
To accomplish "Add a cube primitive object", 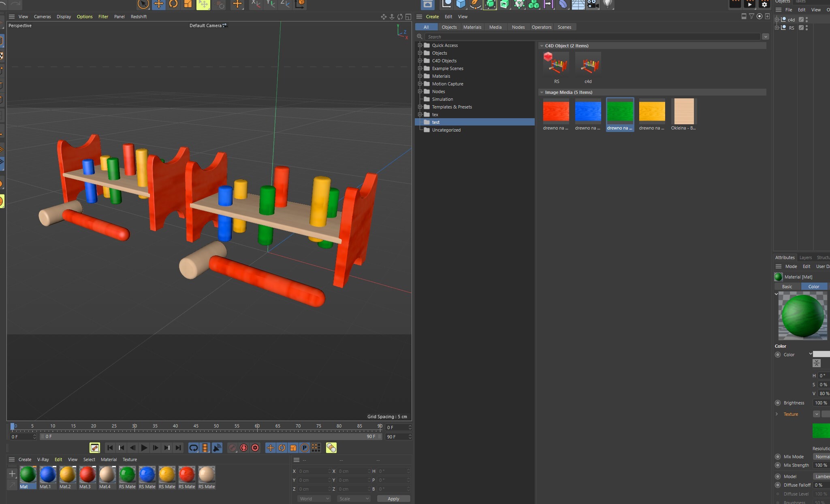I will point(461,4).
